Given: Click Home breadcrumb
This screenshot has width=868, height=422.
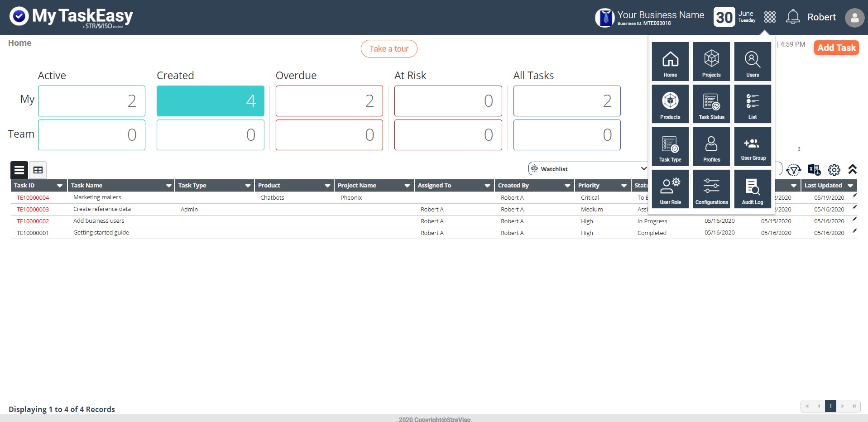Looking at the screenshot, I should [20, 43].
